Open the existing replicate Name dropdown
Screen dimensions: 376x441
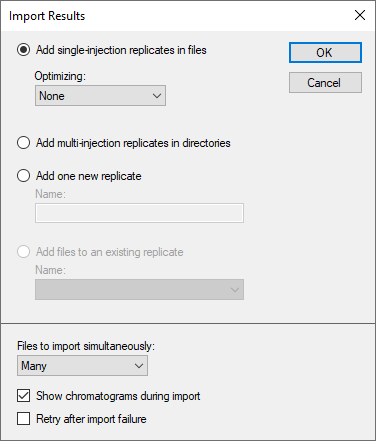pyautogui.click(x=139, y=289)
